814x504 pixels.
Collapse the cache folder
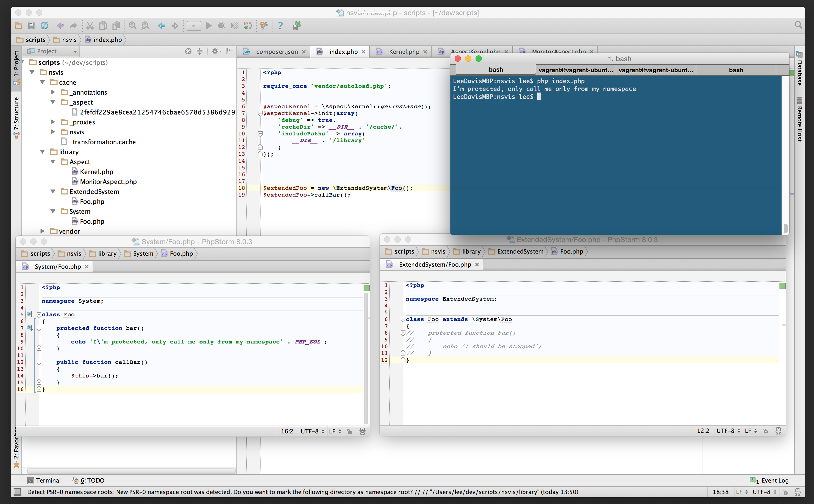42,82
